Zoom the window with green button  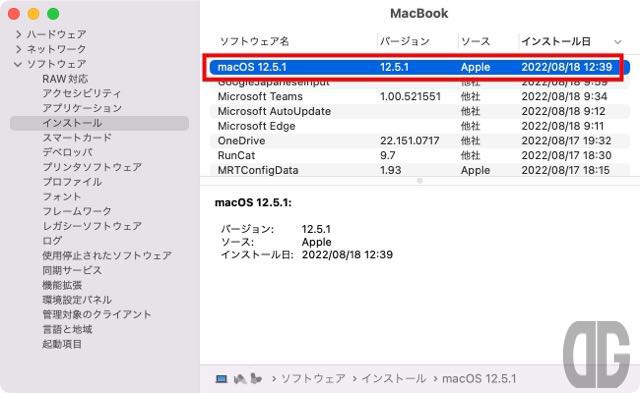click(x=53, y=14)
